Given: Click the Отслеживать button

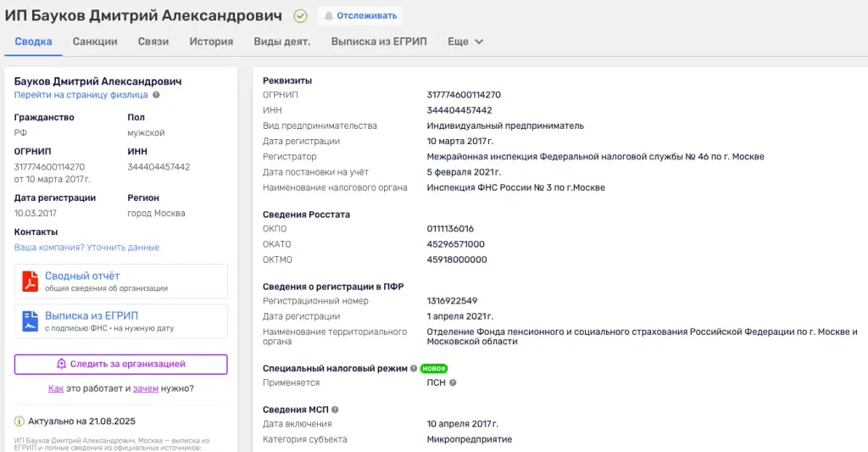Looking at the screenshot, I should [x=360, y=15].
